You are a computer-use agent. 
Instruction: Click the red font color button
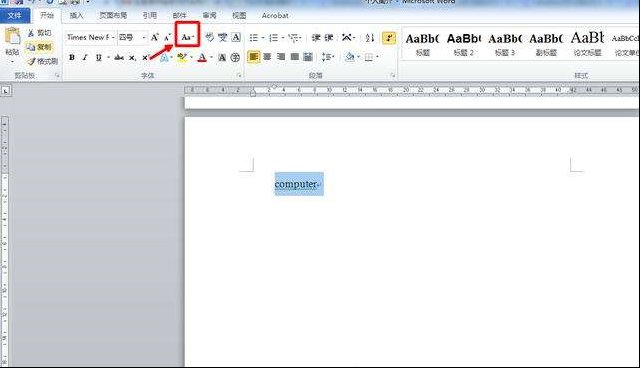202,58
